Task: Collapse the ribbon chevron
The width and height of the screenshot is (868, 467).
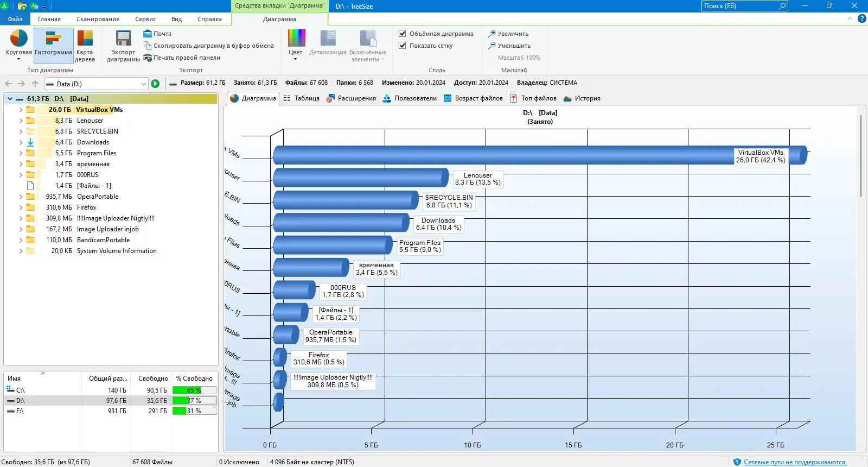Action: [850, 18]
